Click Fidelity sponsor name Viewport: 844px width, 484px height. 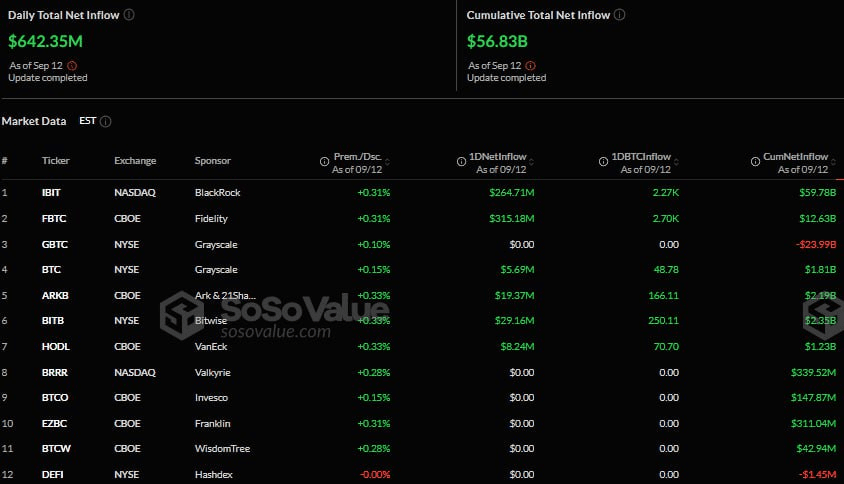[211, 219]
